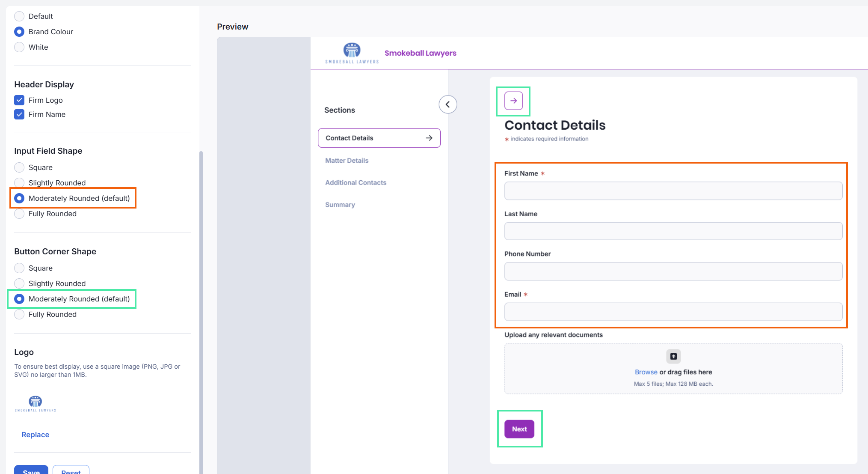Viewport: 868px width, 474px height.
Task: Click the Replace logo link
Action: (x=36, y=435)
